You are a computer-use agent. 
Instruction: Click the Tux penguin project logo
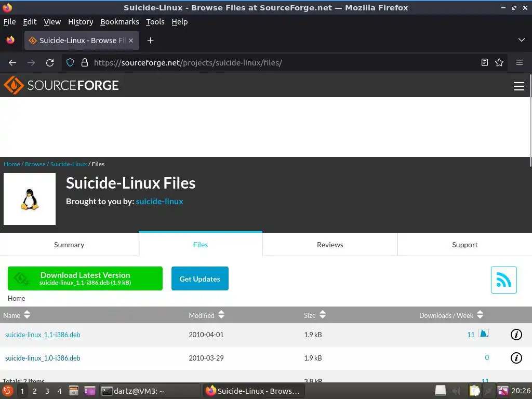coord(30,199)
